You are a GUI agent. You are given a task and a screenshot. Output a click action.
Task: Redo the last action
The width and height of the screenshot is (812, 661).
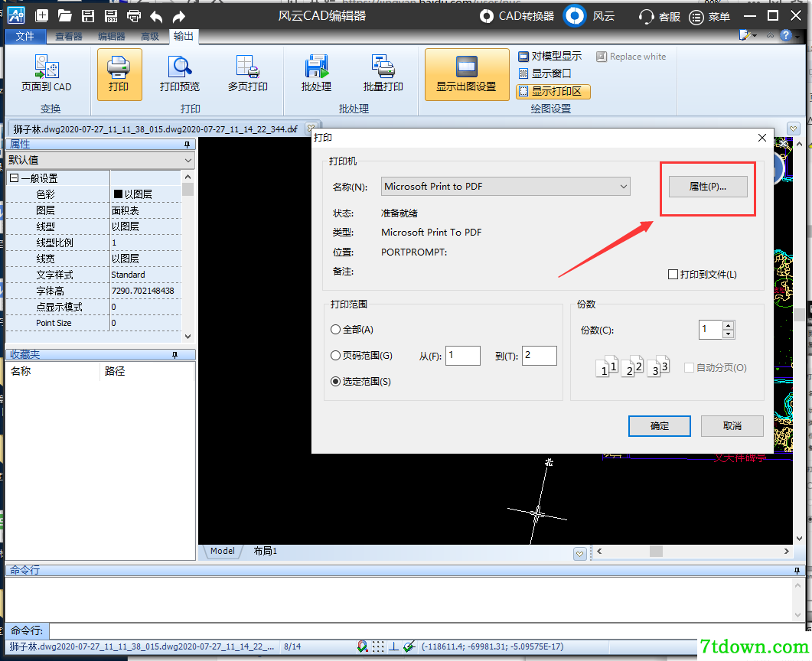(x=178, y=17)
